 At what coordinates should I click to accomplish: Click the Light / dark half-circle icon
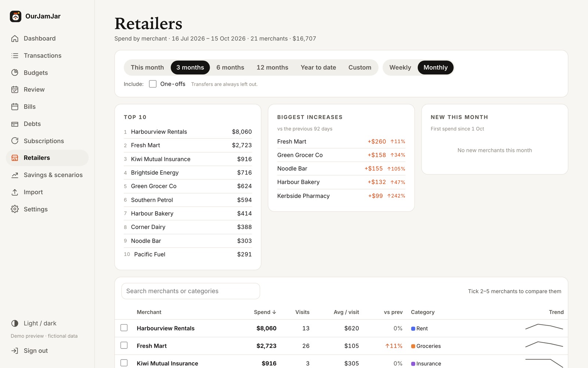coord(15,323)
